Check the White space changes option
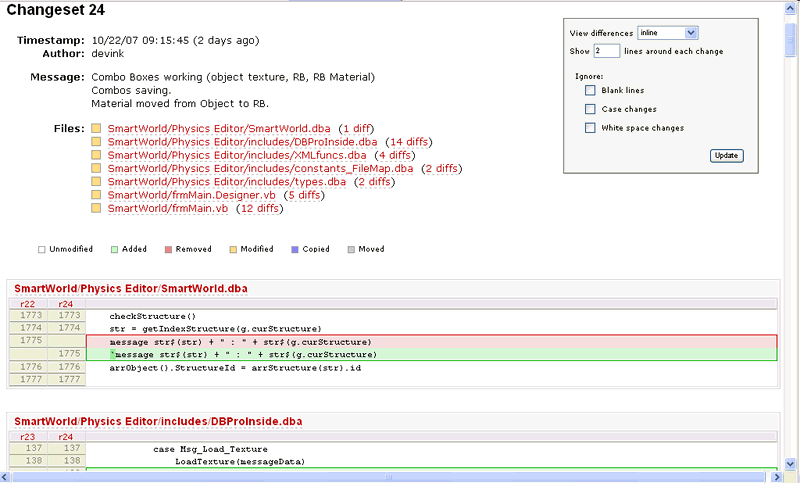Viewport: 800px width, 483px height. [591, 128]
